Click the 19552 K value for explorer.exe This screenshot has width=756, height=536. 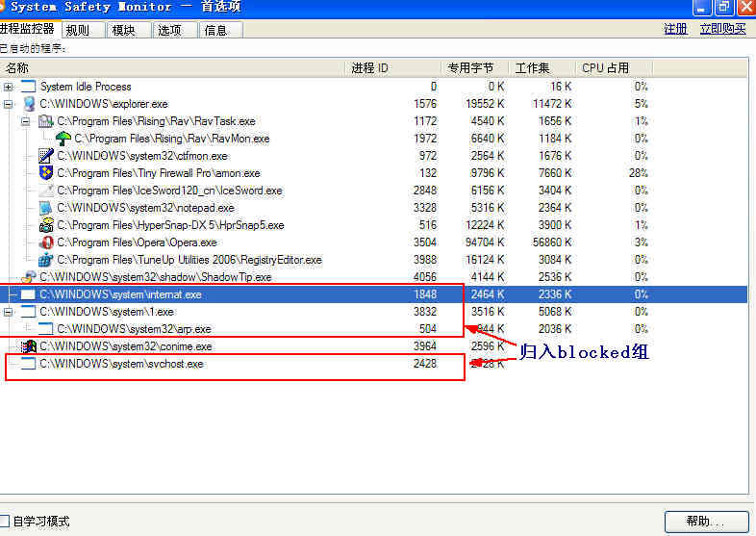pos(485,104)
